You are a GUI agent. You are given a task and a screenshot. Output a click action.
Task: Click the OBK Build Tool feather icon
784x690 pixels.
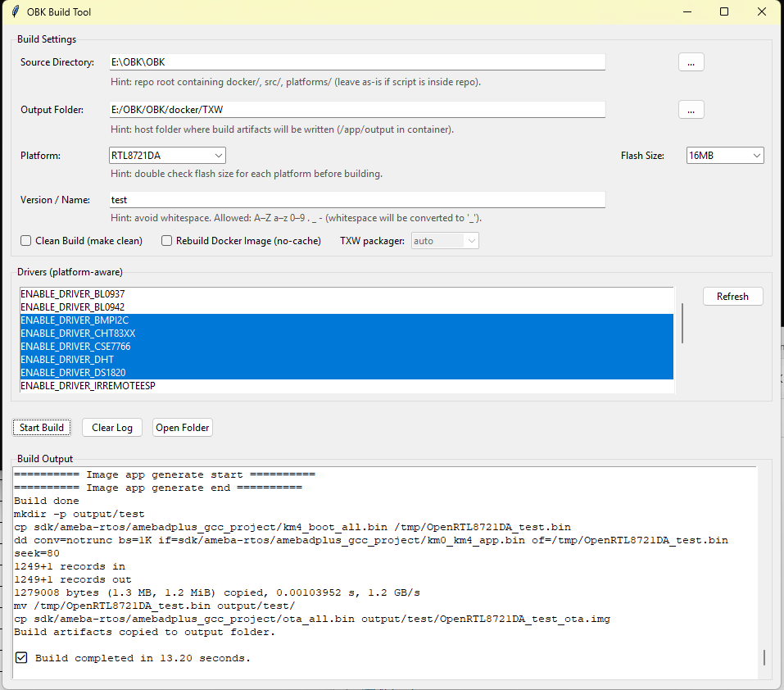(15, 11)
